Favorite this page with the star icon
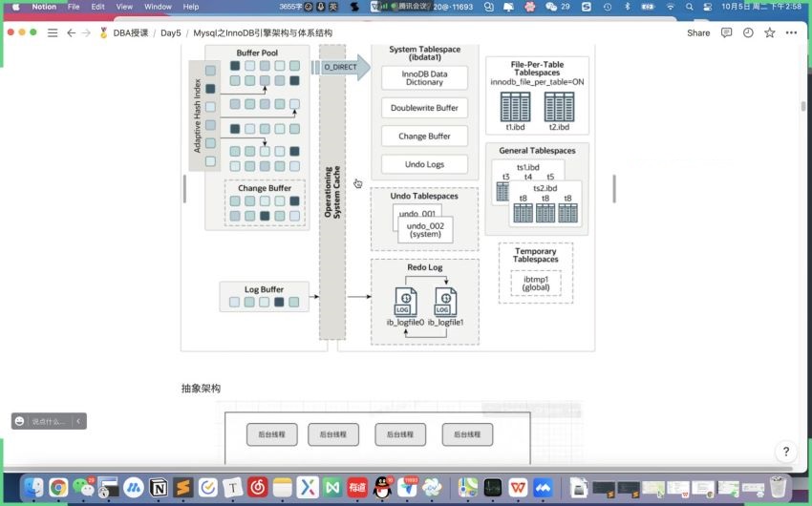The image size is (812, 506). tap(770, 32)
